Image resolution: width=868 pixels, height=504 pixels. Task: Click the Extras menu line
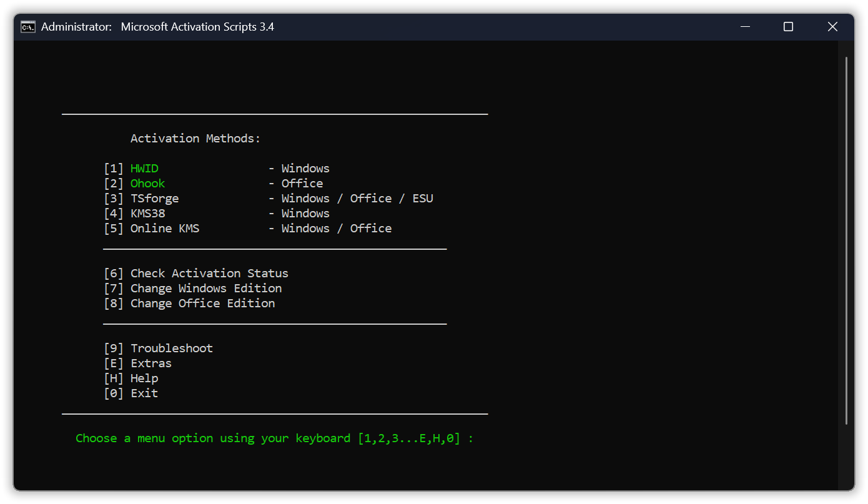138,363
